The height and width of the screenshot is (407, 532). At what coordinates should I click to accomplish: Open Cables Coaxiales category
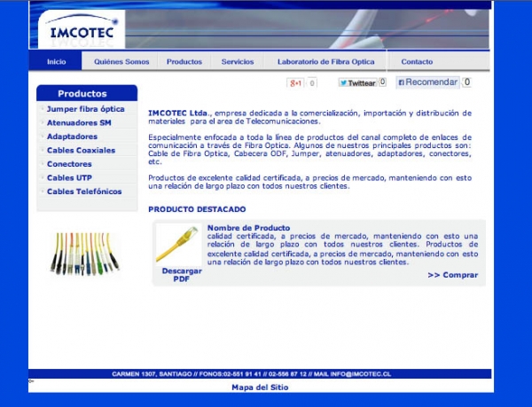(x=81, y=150)
